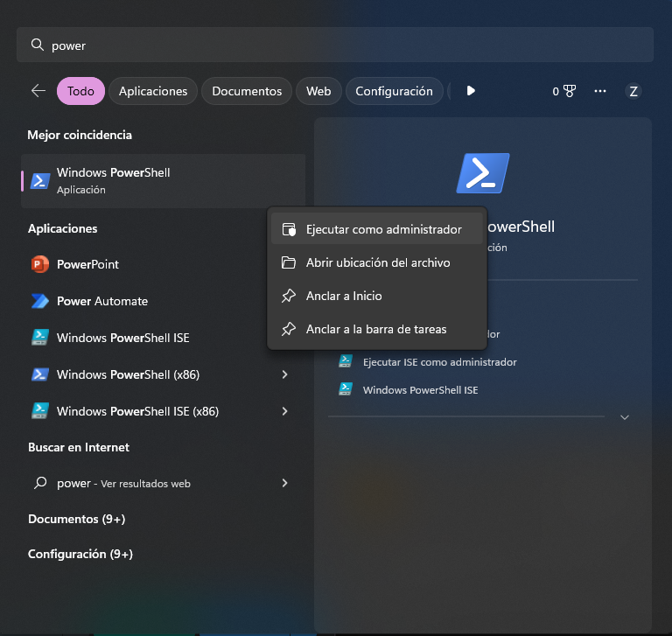
Task: Click the search field containing 'power'
Action: coord(335,45)
